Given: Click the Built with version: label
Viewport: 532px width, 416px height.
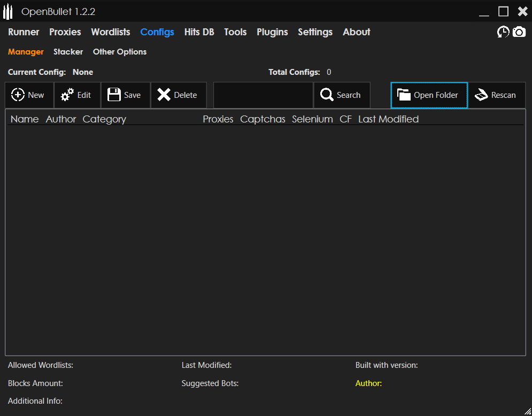Looking at the screenshot, I should coord(387,365).
